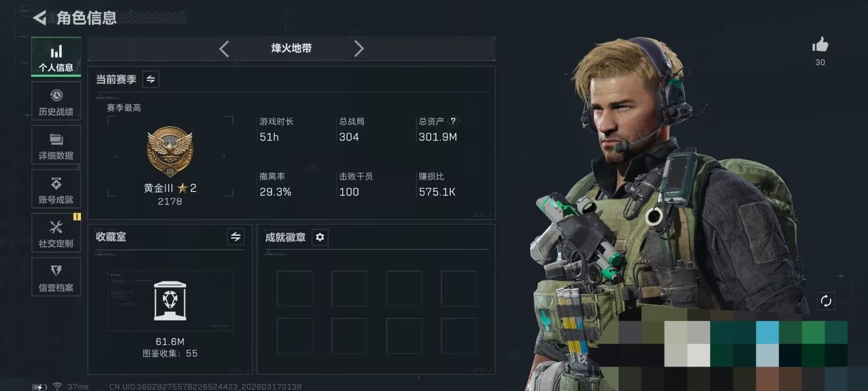Toggle season view next to 当前赛季
This screenshot has width=868, height=391.
tap(151, 79)
